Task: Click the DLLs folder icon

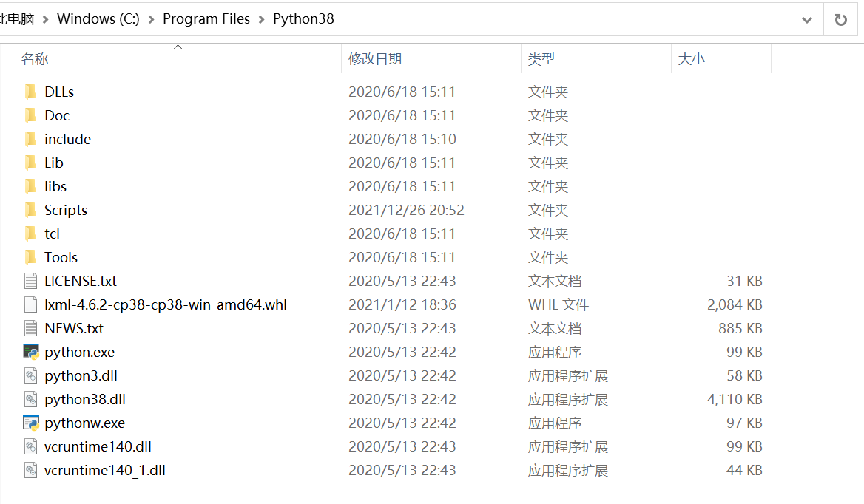Action: [x=31, y=92]
